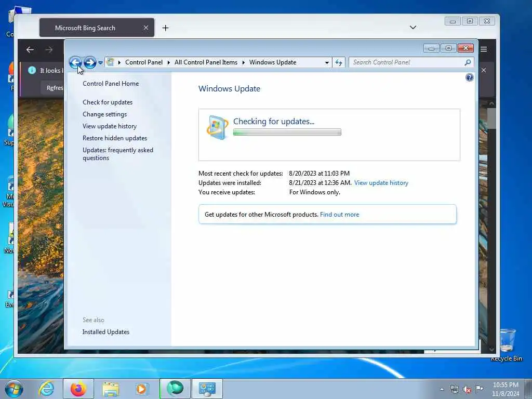Click the muted volume tray icon

[x=467, y=390]
